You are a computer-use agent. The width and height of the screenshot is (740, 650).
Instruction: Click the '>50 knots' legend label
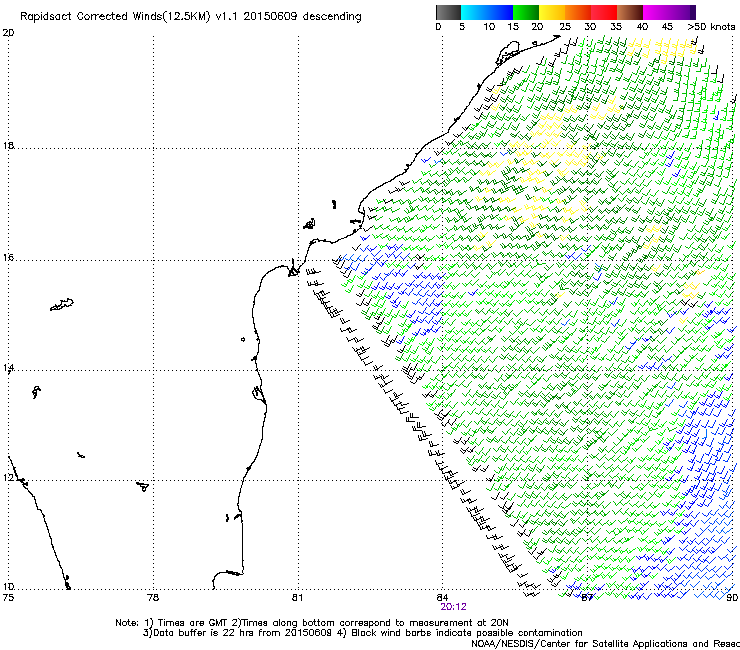click(711, 27)
